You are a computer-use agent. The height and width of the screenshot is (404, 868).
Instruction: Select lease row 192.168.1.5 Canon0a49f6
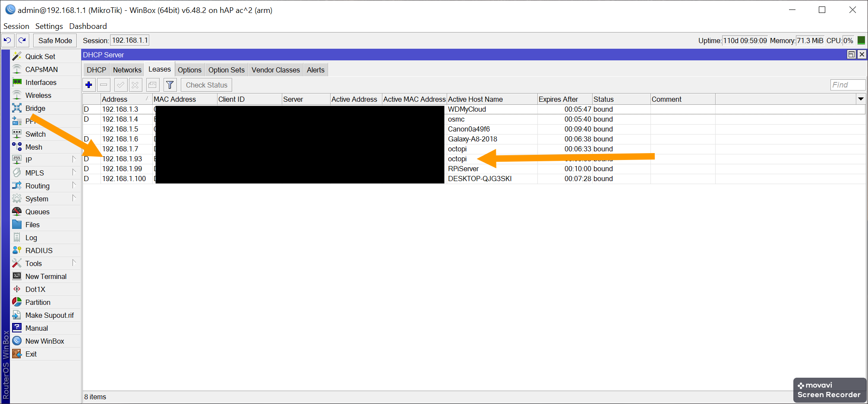point(474,129)
